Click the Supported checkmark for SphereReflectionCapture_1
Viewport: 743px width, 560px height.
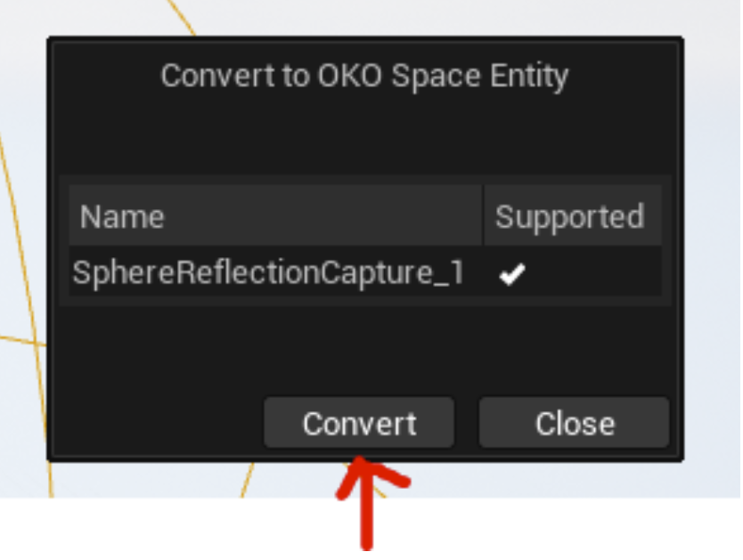510,274
